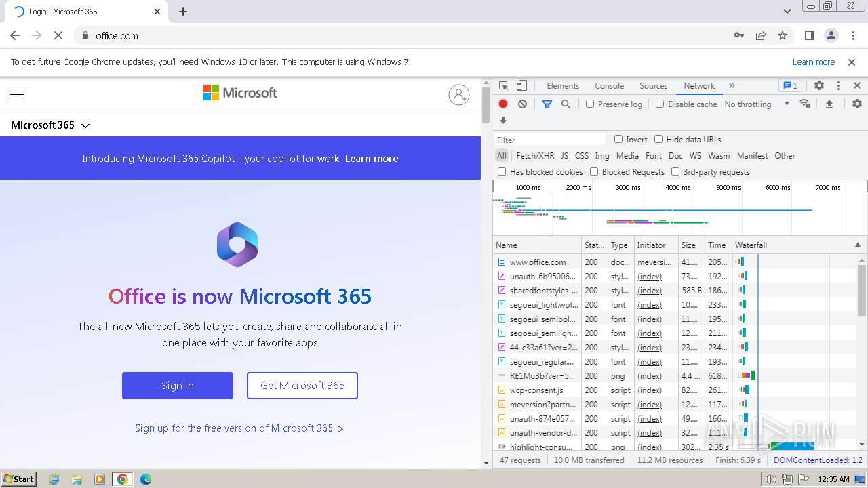The image size is (868, 488).
Task: Filter requests by Fetch/XHR
Action: 535,156
